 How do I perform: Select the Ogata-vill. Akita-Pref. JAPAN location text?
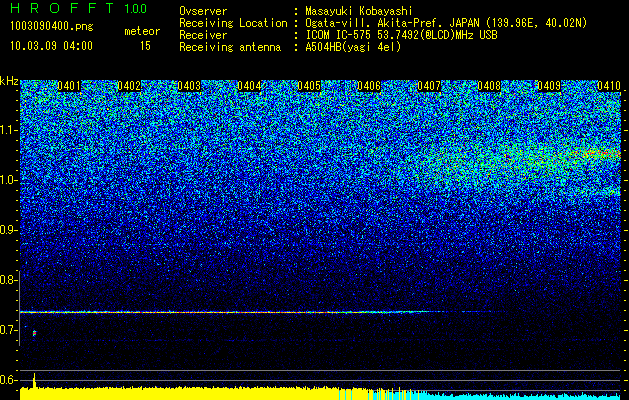click(x=446, y=23)
